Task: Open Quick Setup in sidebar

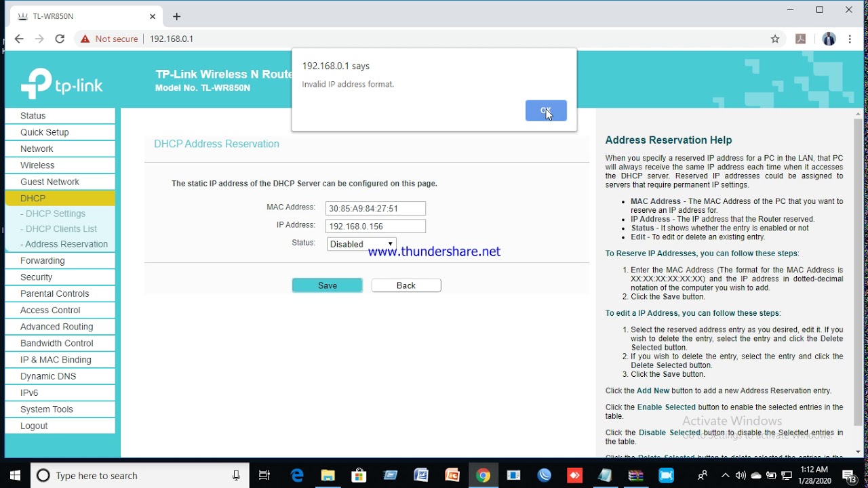Action: coord(60,132)
